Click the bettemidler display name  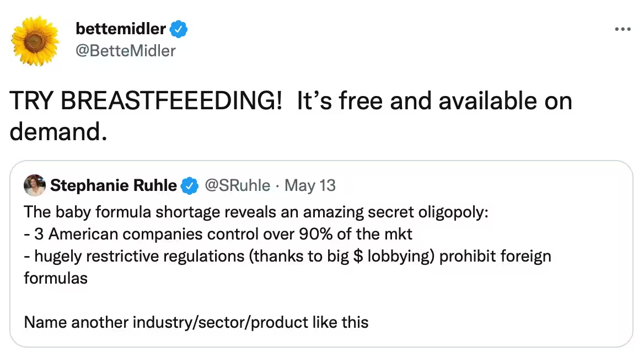[121, 29]
